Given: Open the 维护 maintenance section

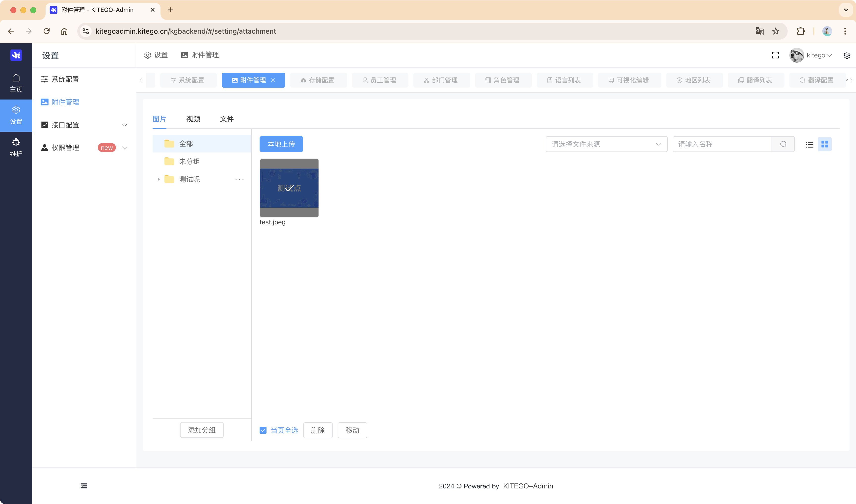Looking at the screenshot, I should 16,147.
